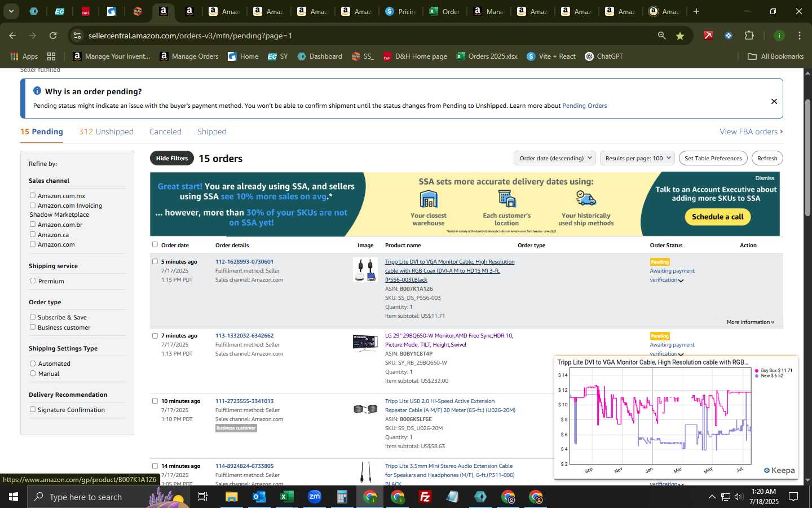Screen dimensions: 812x508
Task: Check the select-all orders checkbox
Action: 155,244
